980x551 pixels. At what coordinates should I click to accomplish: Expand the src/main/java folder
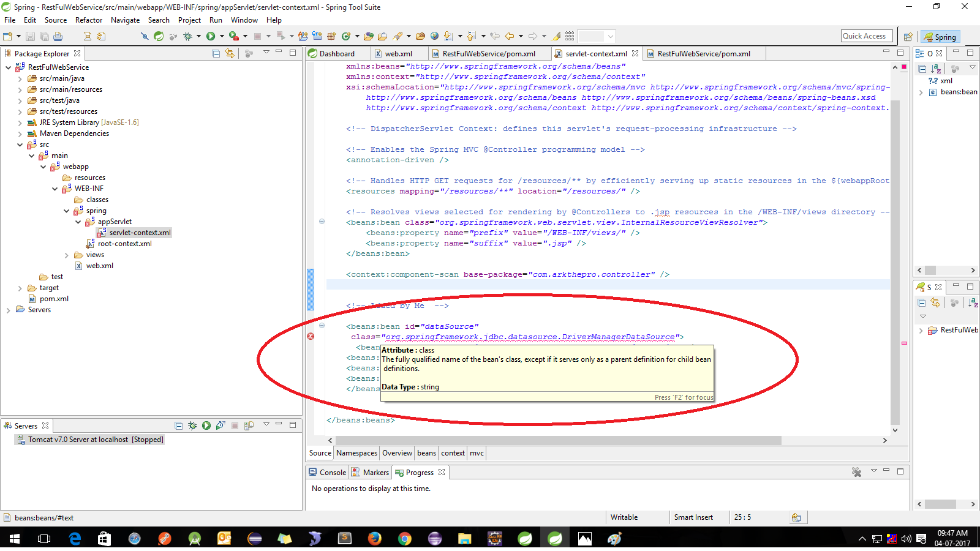[20, 78]
